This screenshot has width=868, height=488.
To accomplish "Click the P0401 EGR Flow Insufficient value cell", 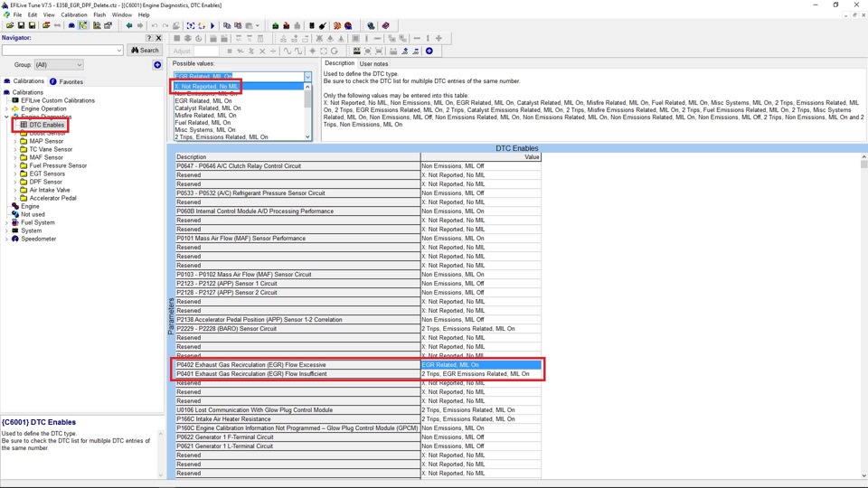I will point(480,374).
